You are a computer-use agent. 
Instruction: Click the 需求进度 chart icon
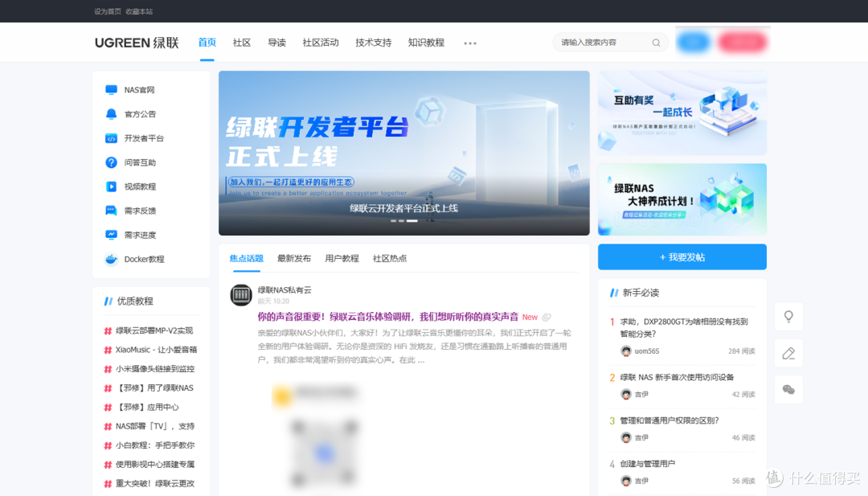[111, 235]
